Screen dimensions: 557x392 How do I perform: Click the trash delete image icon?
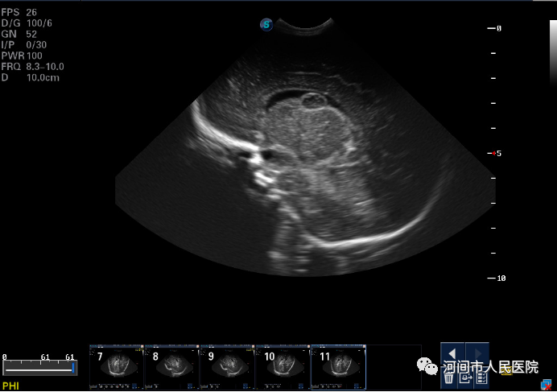pyautogui.click(x=449, y=376)
